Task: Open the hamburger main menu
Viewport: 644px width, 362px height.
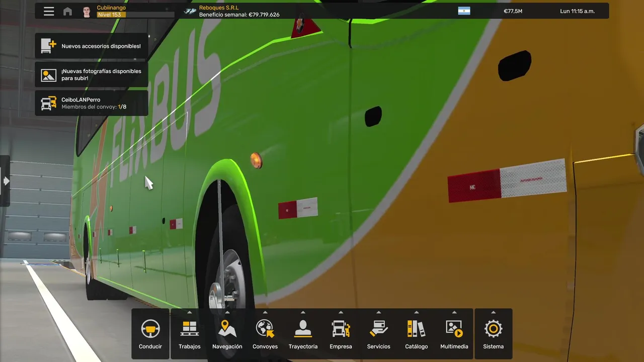Action: tap(49, 11)
